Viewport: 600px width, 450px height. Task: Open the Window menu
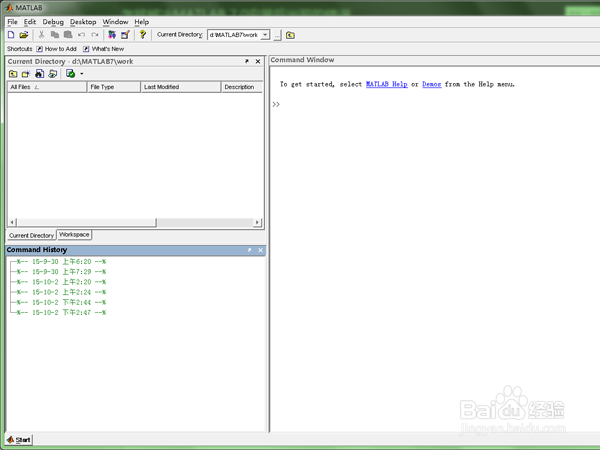(x=115, y=22)
